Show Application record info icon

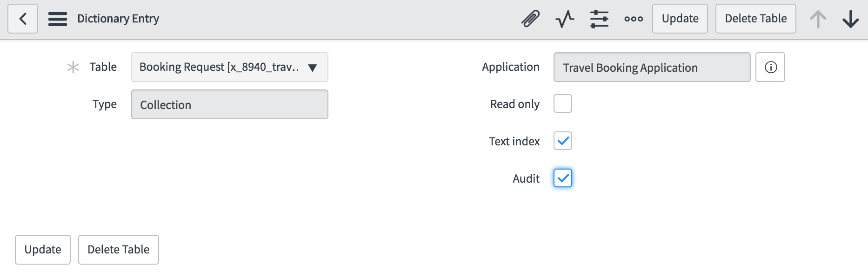(x=770, y=67)
